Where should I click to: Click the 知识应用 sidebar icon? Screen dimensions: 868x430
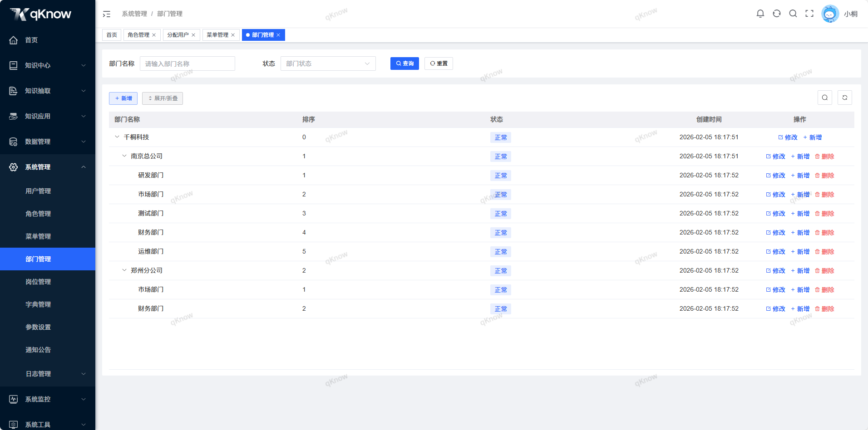coord(14,116)
